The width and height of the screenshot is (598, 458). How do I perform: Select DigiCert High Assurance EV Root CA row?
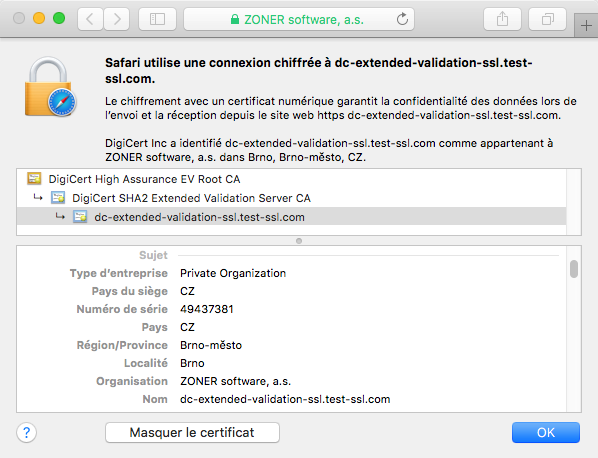[x=291, y=179]
